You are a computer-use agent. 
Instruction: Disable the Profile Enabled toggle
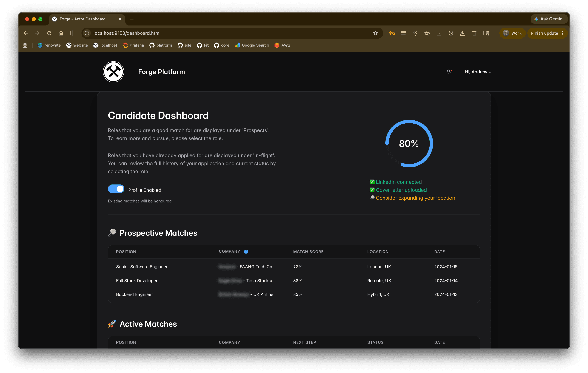(x=116, y=189)
